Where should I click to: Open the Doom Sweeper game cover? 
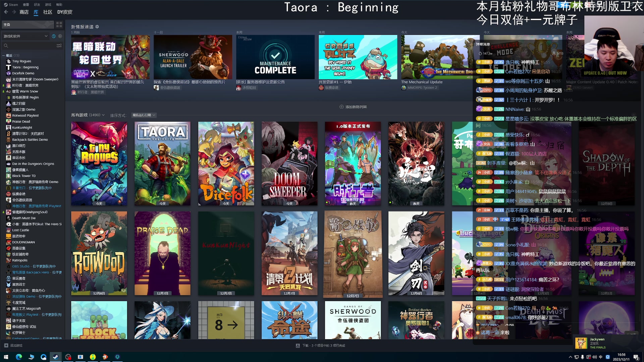(289, 164)
